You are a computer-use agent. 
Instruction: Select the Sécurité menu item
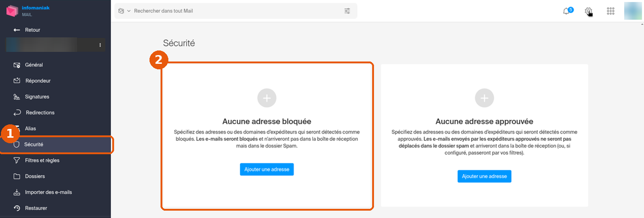pos(55,145)
